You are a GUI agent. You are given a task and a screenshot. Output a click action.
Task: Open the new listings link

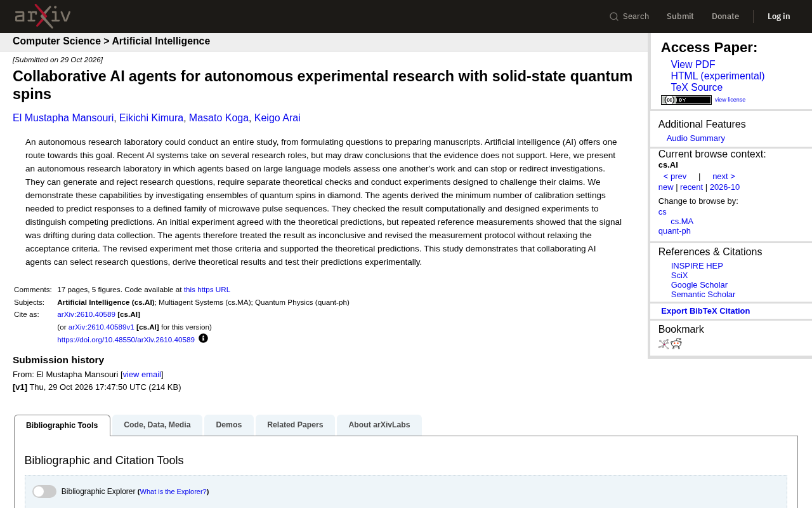666,187
